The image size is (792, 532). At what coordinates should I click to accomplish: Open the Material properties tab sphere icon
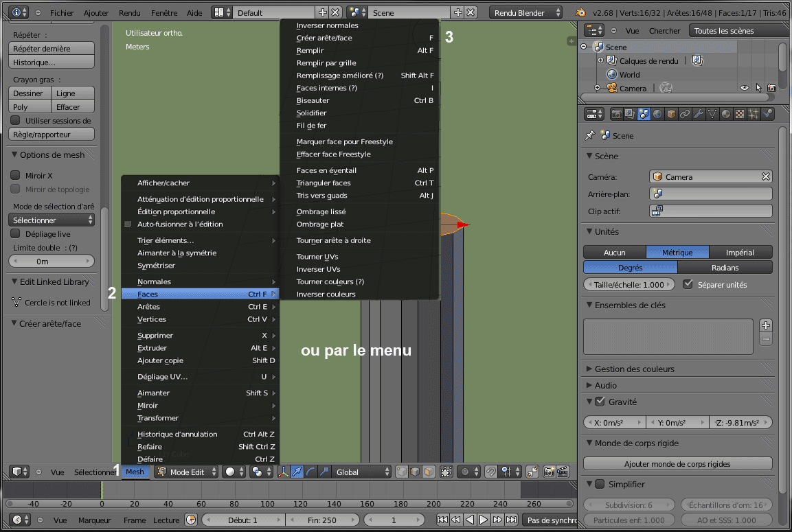(x=726, y=114)
